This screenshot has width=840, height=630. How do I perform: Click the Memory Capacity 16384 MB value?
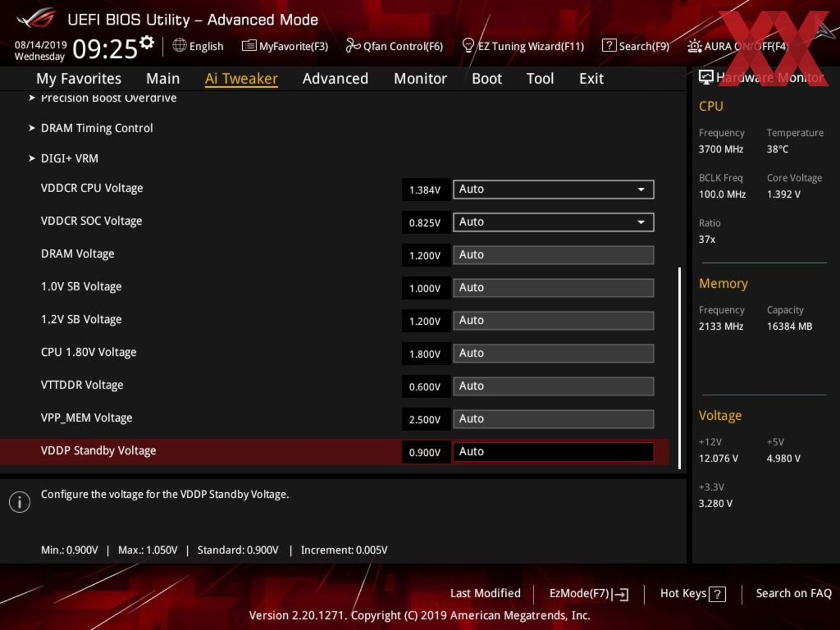coord(789,326)
